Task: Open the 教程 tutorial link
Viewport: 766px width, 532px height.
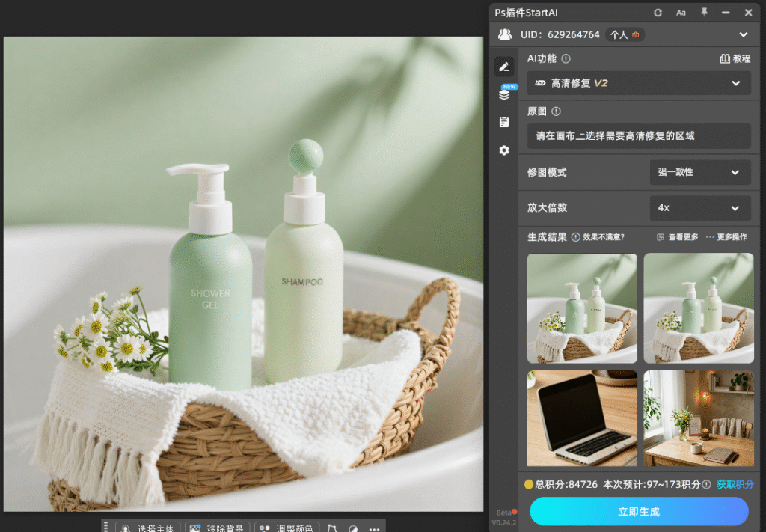Action: click(x=735, y=58)
